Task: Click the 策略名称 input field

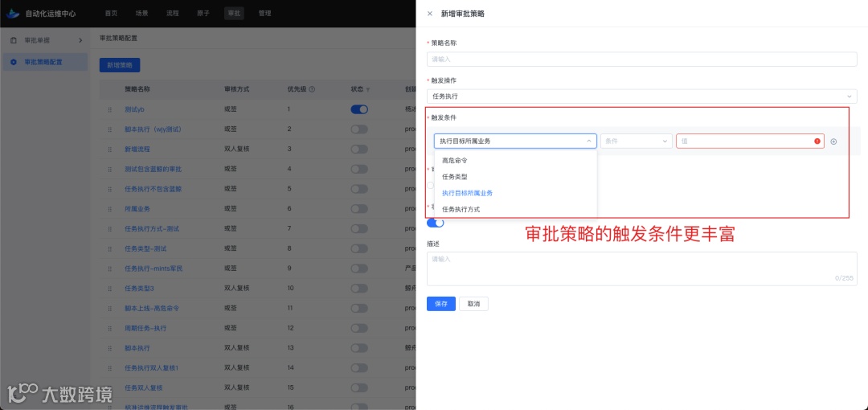Action: (641, 59)
